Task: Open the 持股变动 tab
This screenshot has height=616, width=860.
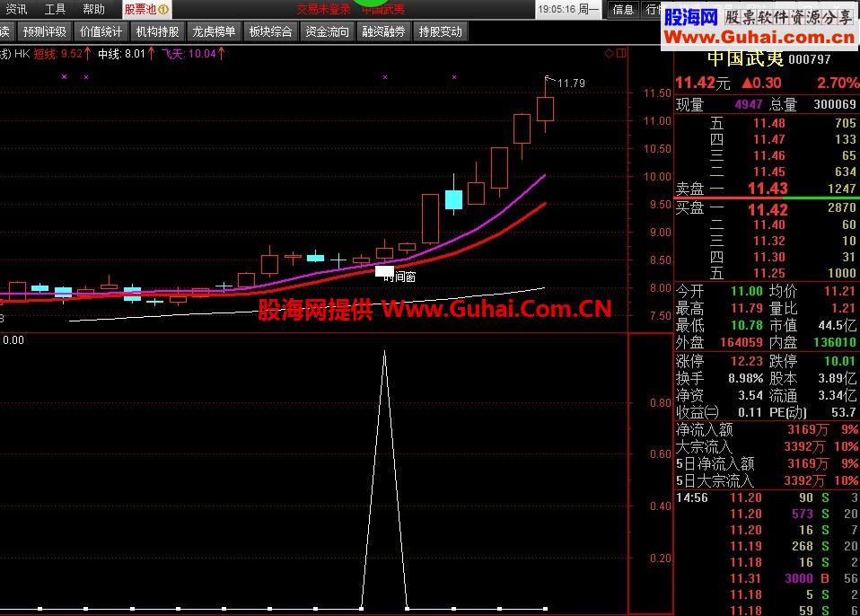Action: (x=441, y=31)
